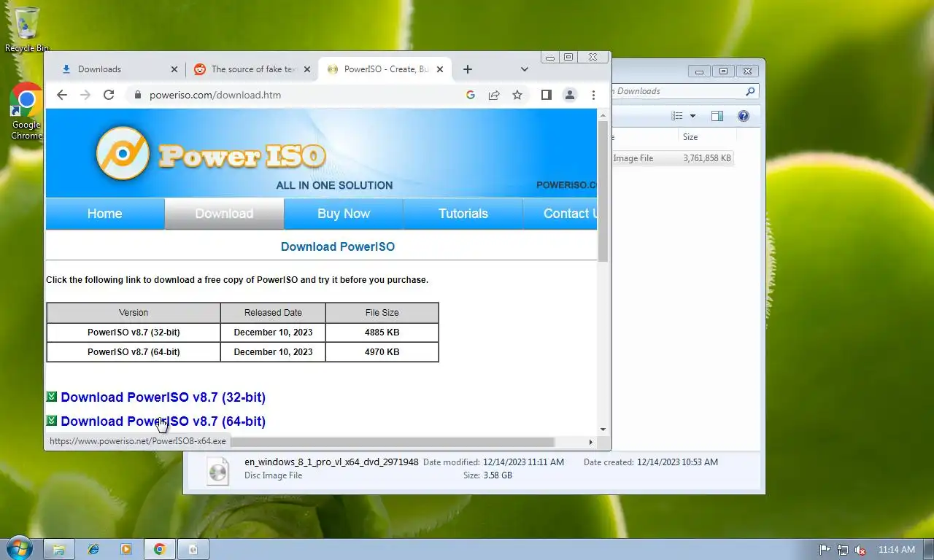Click disc image file icon in details pane

218,470
